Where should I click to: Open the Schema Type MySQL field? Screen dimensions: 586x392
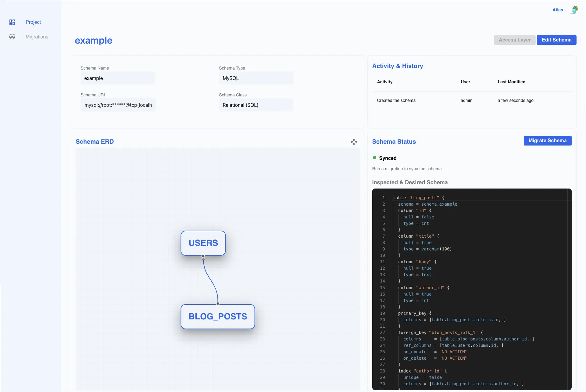pyautogui.click(x=256, y=78)
